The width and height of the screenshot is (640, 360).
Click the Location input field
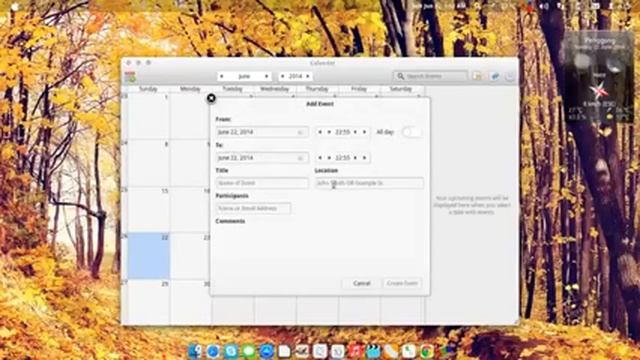[369, 183]
